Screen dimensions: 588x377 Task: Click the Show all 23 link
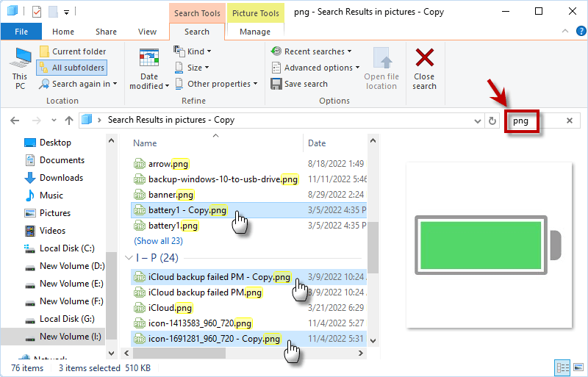point(158,240)
